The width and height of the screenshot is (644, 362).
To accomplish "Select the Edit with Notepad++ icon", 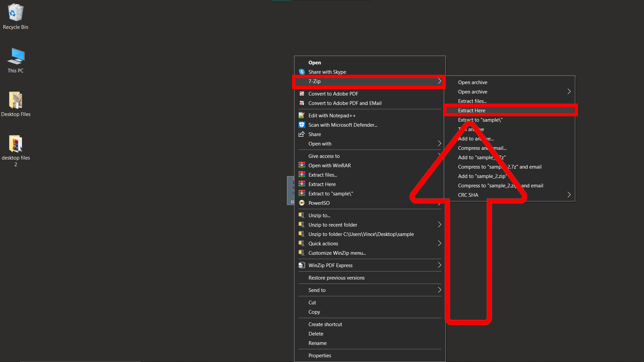I will 302,115.
